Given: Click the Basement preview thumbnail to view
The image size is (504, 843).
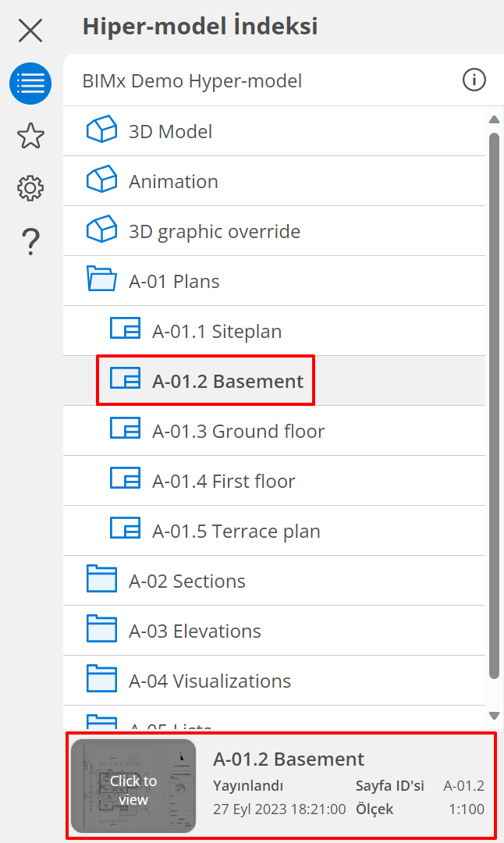Looking at the screenshot, I should pos(133,786).
